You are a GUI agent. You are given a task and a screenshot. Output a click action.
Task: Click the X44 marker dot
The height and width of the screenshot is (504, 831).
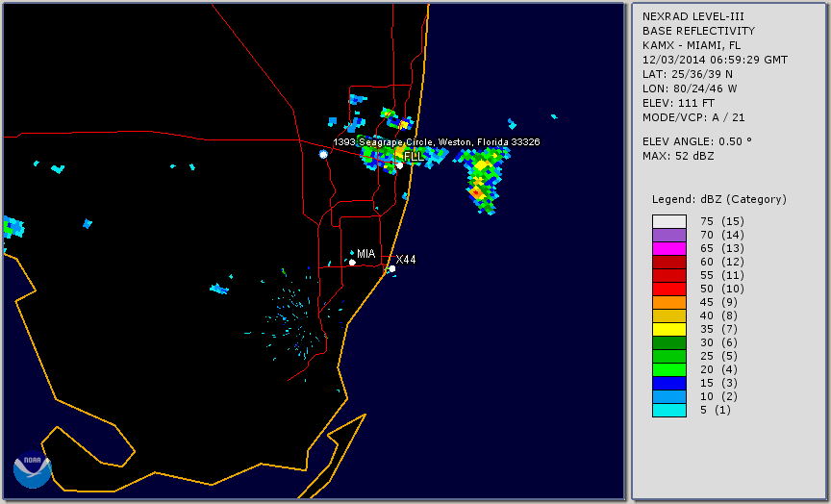[392, 269]
